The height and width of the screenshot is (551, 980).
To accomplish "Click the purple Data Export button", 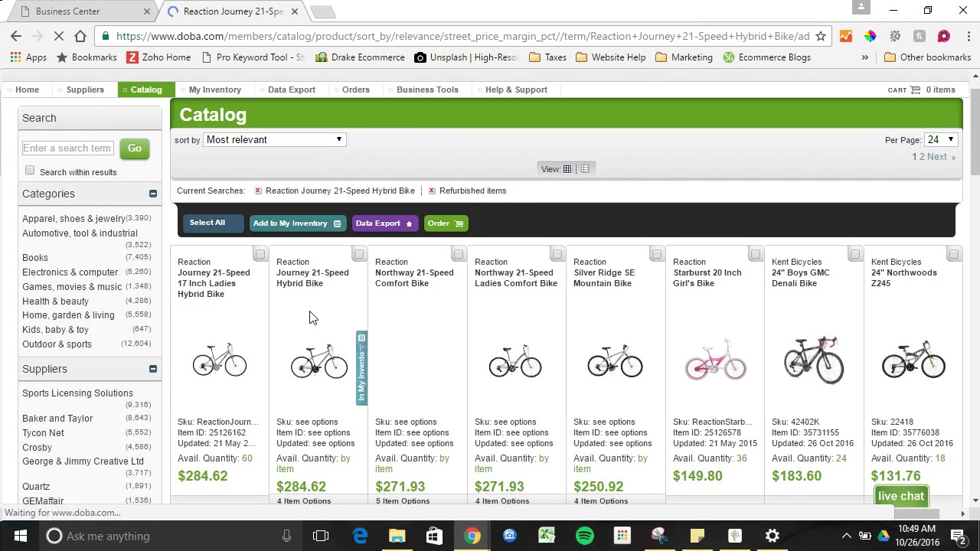I will point(385,223).
